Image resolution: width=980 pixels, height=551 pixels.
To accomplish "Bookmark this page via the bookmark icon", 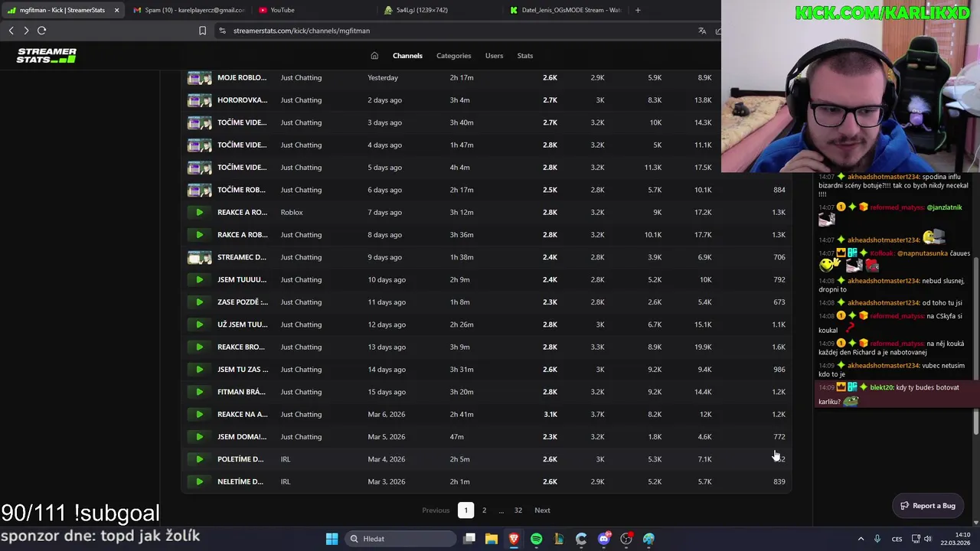I will pos(202,31).
